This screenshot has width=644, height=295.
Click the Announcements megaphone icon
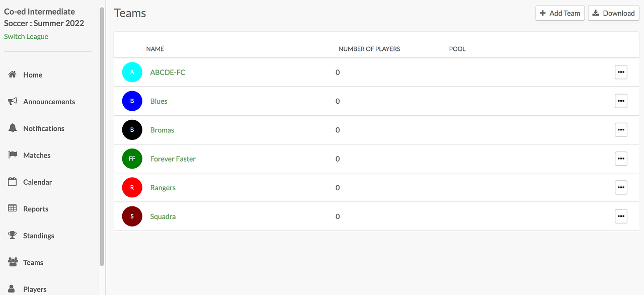(13, 101)
